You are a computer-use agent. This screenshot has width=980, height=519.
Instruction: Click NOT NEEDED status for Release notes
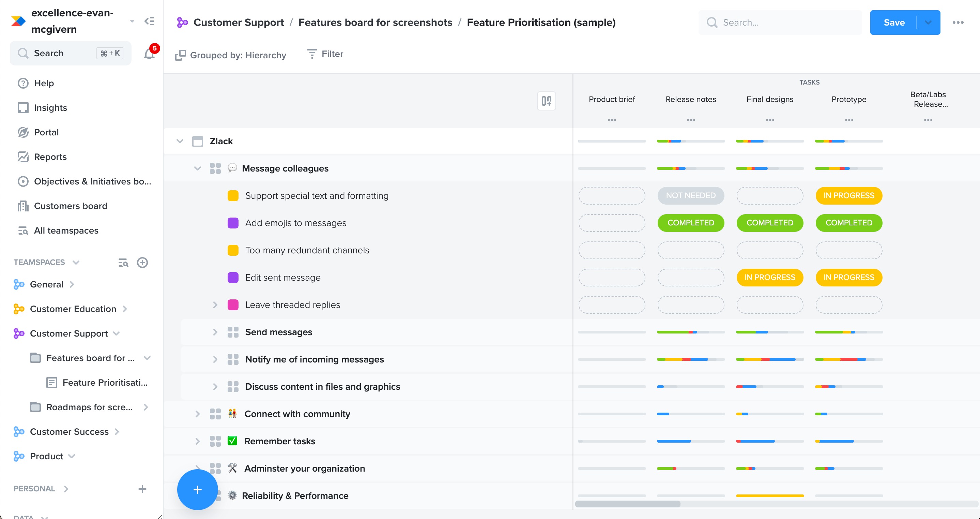click(x=691, y=196)
